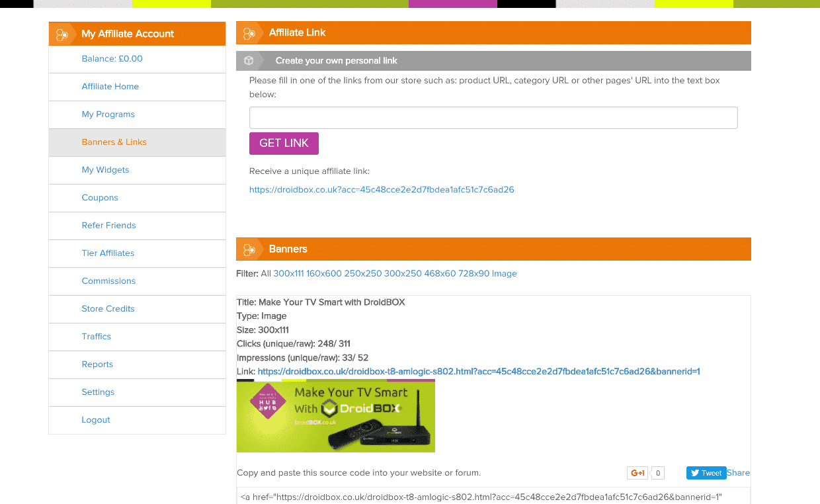Open the unique affiliate link droidbox.co.uk?acc=
820x504 pixels.
tap(382, 190)
